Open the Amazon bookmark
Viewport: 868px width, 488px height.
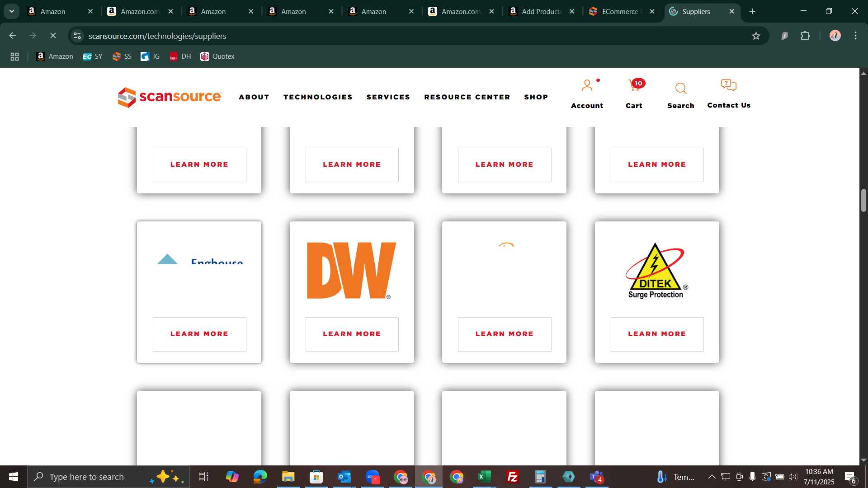tap(55, 56)
